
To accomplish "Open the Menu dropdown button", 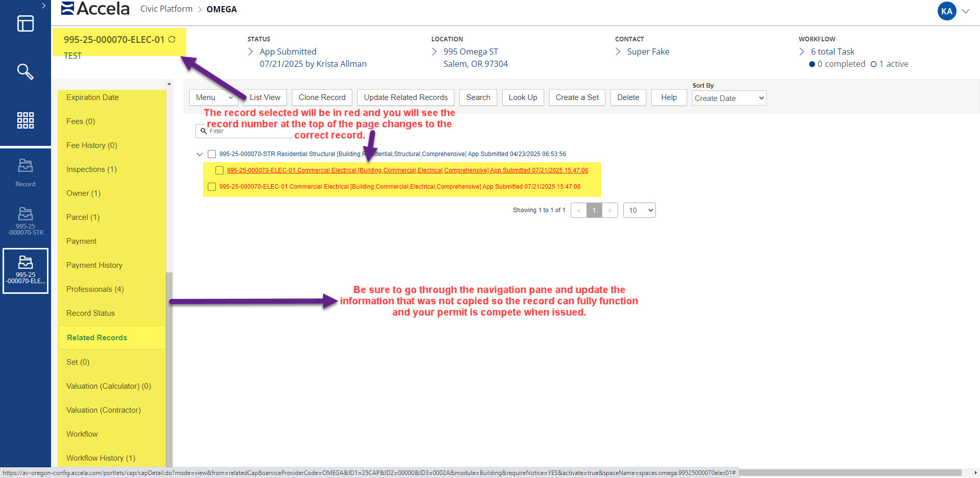I will point(213,97).
